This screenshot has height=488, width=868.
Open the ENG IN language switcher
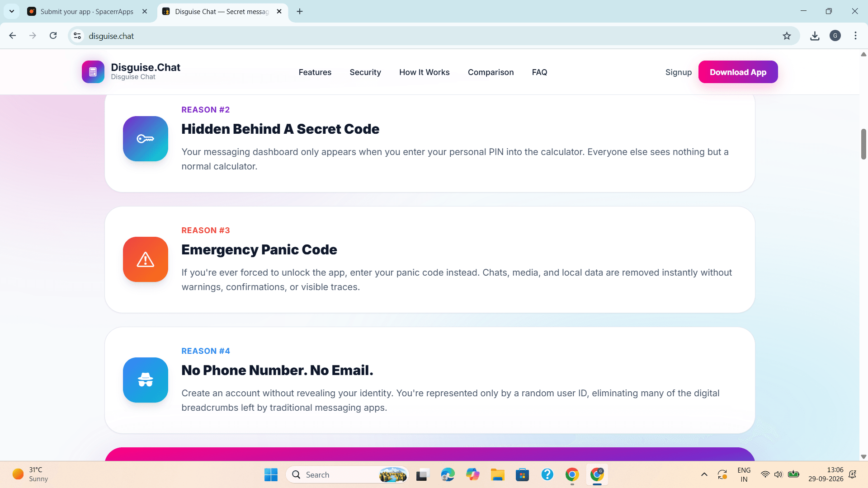pos(744,474)
